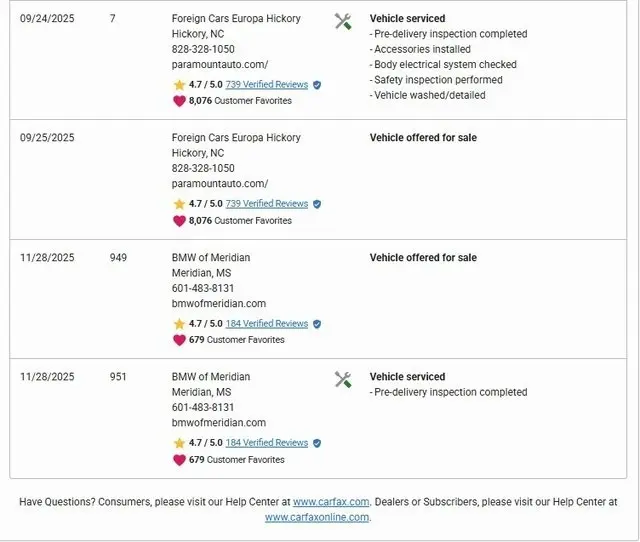Open 184 Verified Reviews in the 949-mile entry
The image size is (640, 542).
pyautogui.click(x=266, y=324)
